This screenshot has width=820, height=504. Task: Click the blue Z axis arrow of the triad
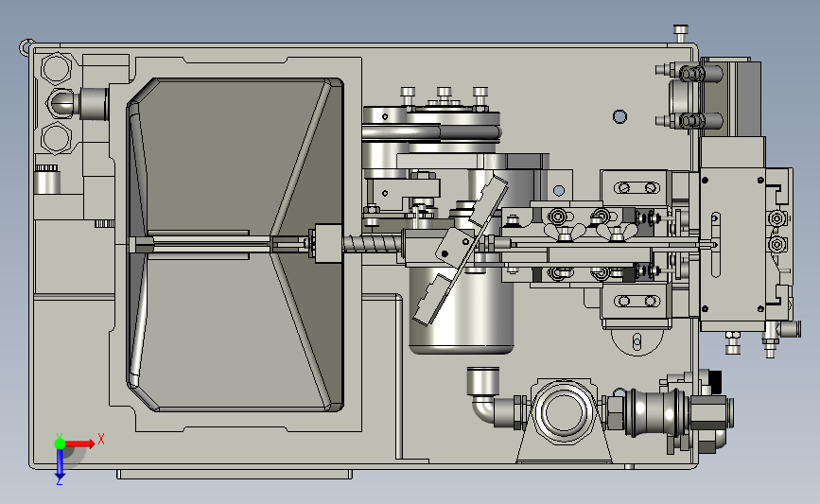click(x=60, y=463)
